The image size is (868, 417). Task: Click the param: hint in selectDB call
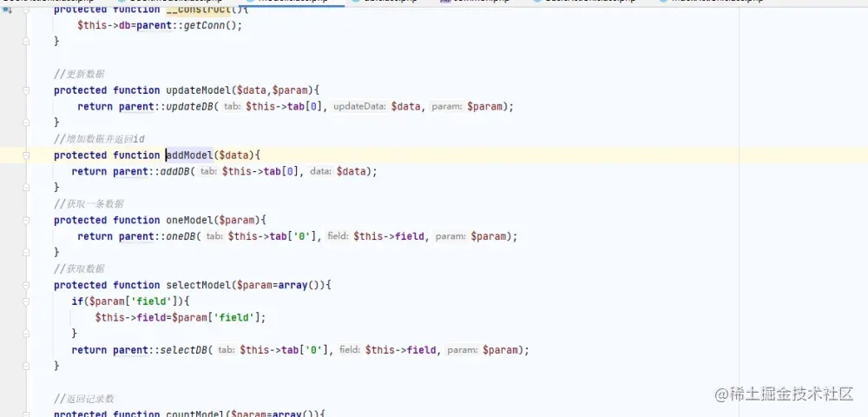(463, 350)
